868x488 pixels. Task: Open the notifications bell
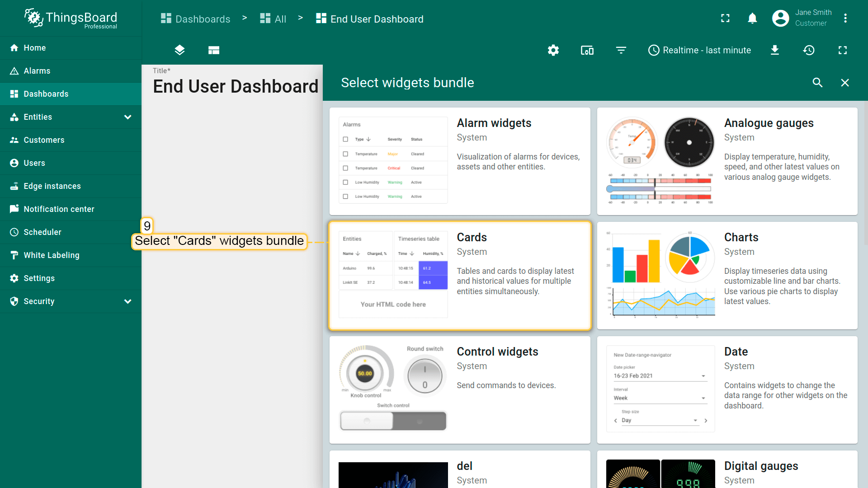752,19
